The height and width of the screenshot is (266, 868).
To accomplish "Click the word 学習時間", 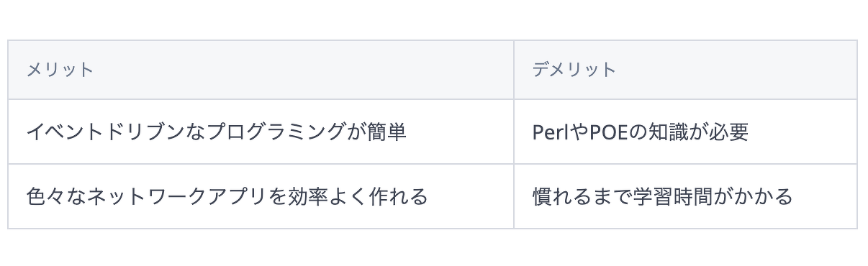I will point(673,196).
